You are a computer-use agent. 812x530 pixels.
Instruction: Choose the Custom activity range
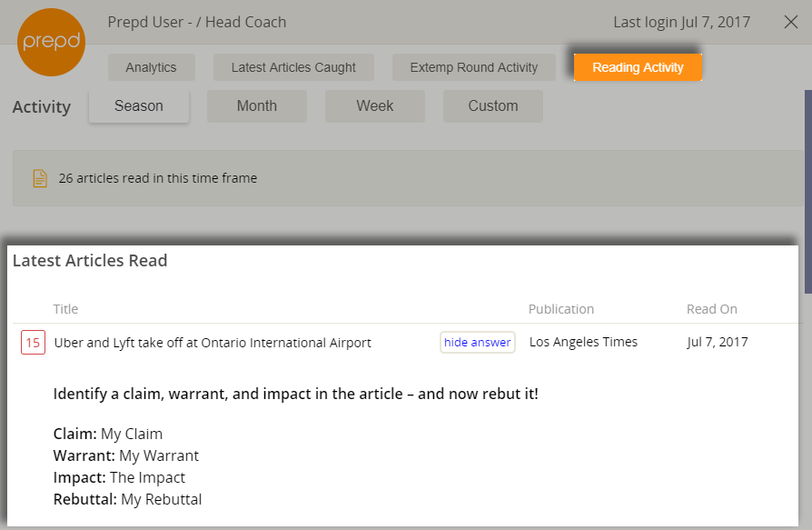[493, 106]
